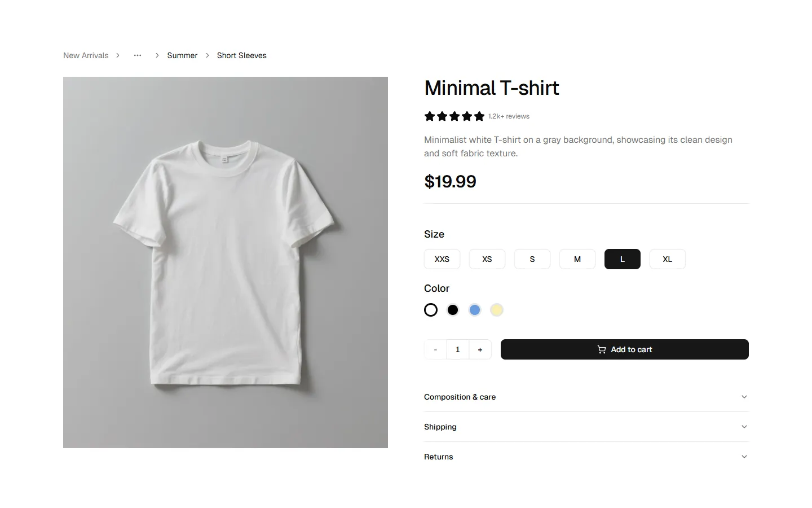This screenshot has height=508, width=812.
Task: Open the New Arrivals breadcrumb link
Action: [86, 55]
